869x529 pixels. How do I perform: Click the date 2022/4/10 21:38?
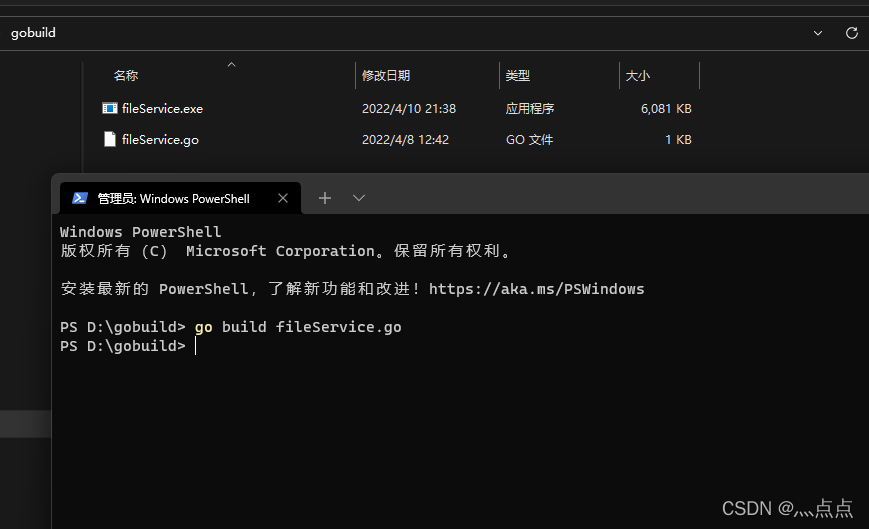pyautogui.click(x=409, y=109)
